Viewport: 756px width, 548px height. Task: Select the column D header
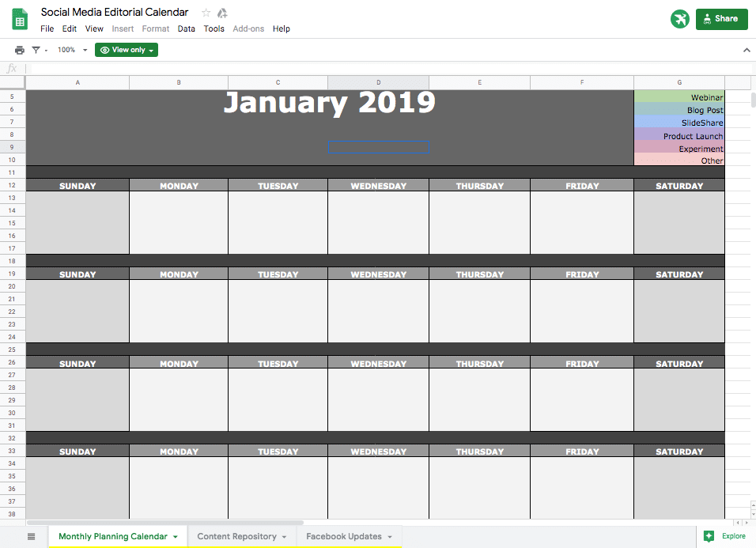pyautogui.click(x=378, y=82)
